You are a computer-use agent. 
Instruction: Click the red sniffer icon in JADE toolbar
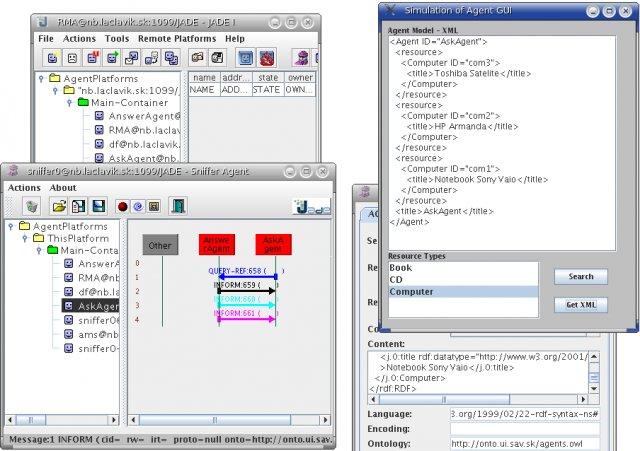pyautogui.click(x=268, y=57)
